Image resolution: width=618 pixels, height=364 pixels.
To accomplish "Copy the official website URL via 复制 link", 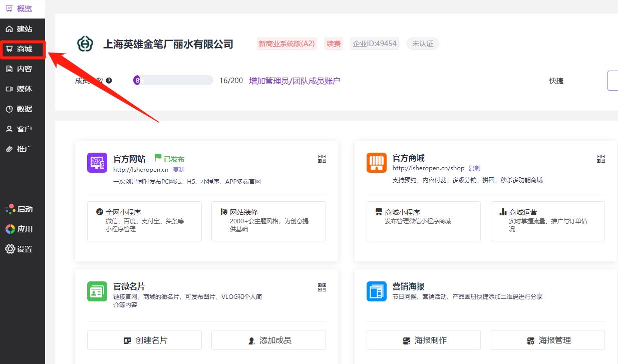I will pos(178,169).
